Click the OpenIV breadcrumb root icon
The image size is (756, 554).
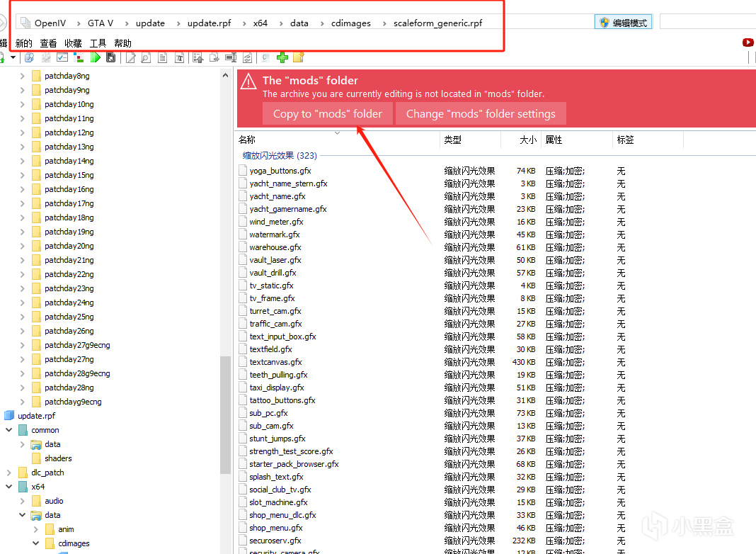25,22
